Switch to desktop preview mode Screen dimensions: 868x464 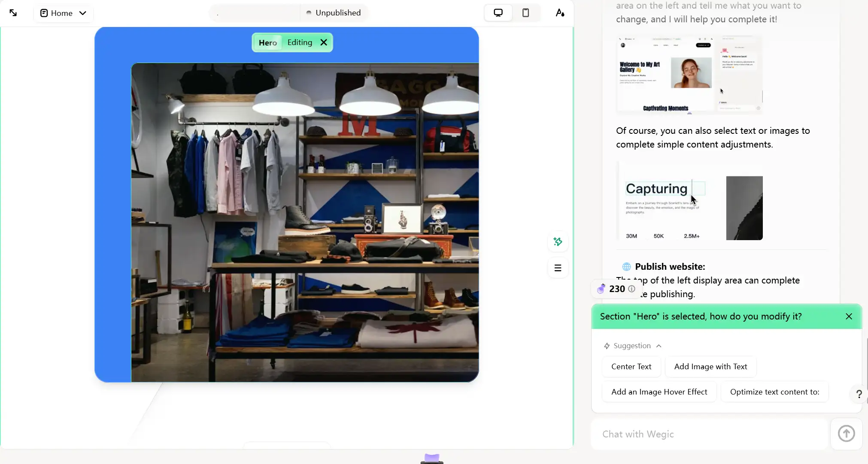[x=498, y=13]
